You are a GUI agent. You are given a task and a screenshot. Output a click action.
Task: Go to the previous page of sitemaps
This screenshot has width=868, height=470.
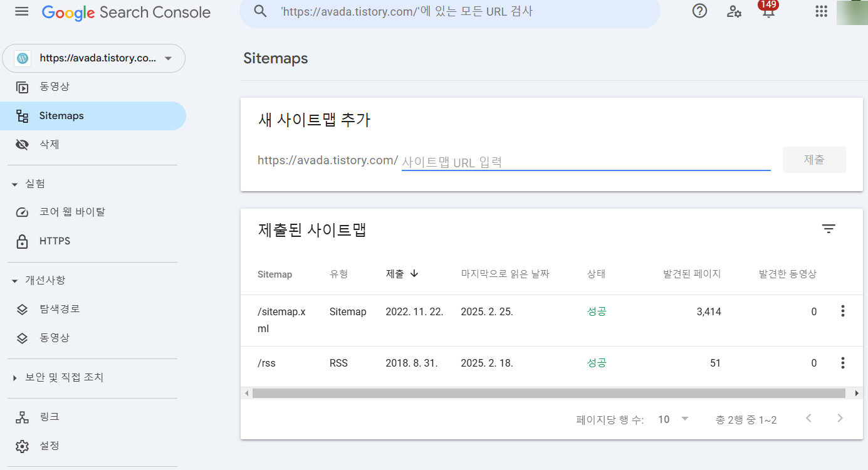point(808,419)
